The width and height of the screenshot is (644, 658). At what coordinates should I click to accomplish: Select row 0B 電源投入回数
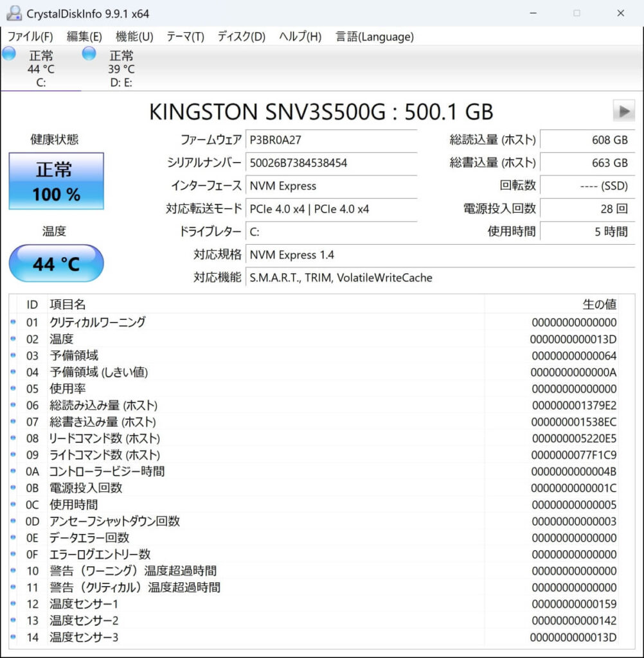tap(314, 488)
